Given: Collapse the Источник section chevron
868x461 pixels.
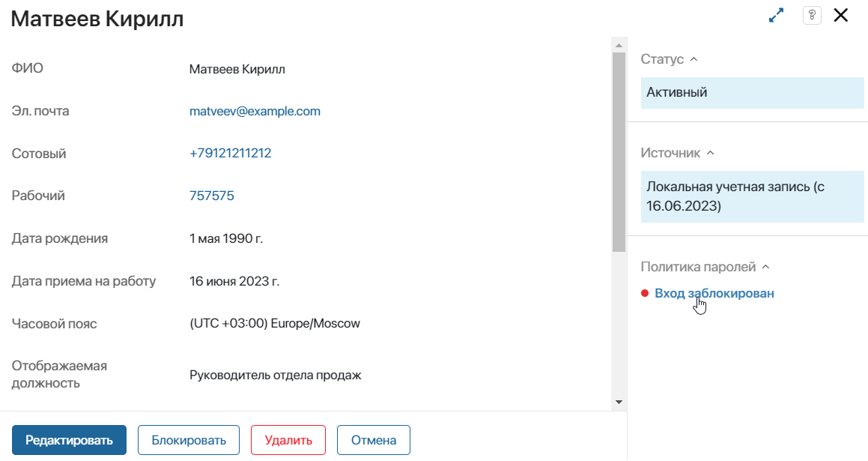Looking at the screenshot, I should click(710, 153).
